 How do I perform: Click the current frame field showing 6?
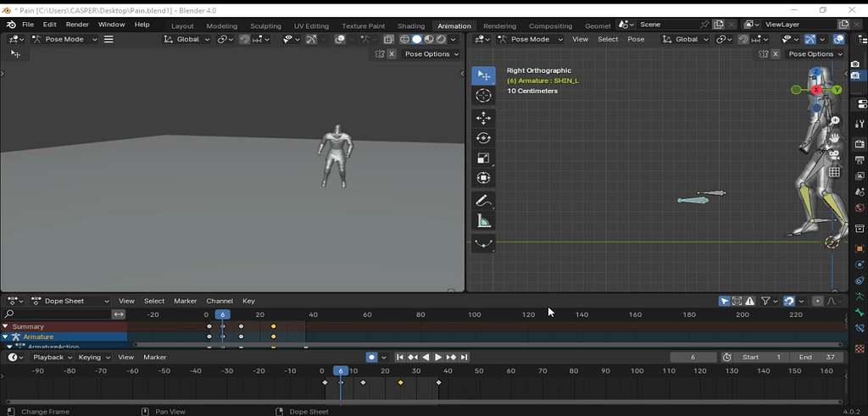click(693, 358)
